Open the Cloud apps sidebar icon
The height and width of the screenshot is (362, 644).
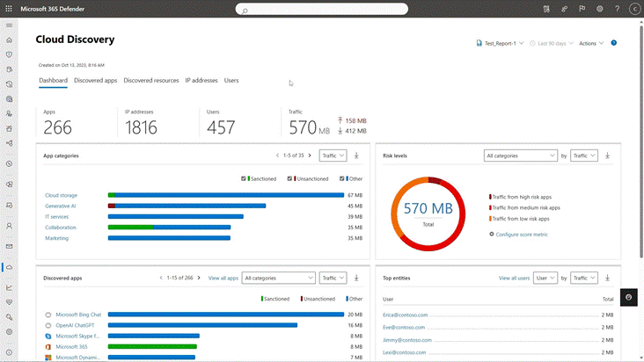[10, 267]
